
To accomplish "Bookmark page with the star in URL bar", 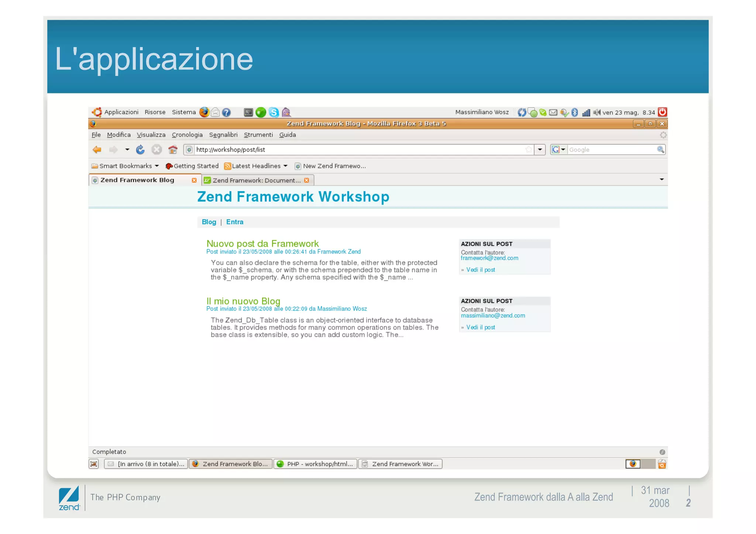I will point(529,149).
